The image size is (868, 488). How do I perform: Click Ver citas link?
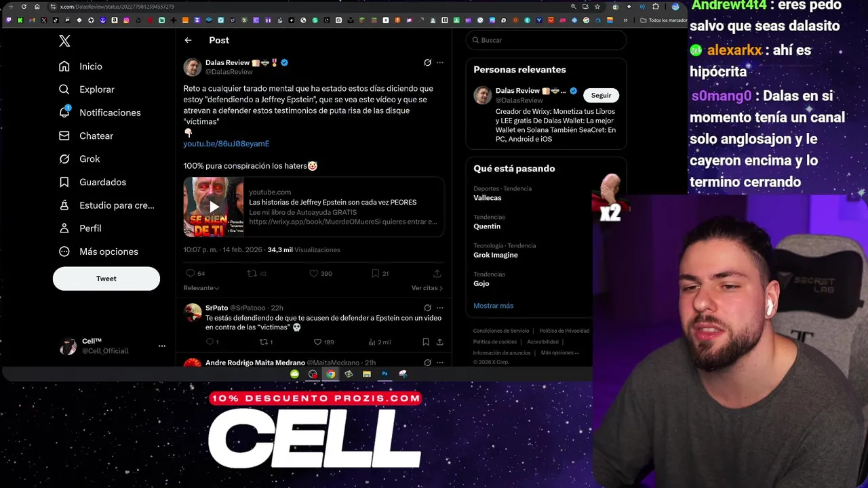427,288
